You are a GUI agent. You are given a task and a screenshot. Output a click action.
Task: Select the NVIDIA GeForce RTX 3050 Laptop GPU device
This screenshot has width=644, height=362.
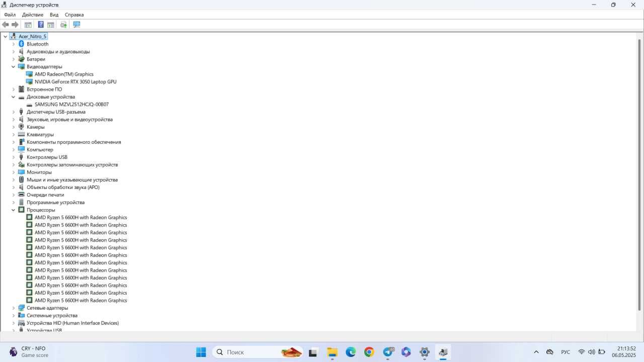(75, 81)
